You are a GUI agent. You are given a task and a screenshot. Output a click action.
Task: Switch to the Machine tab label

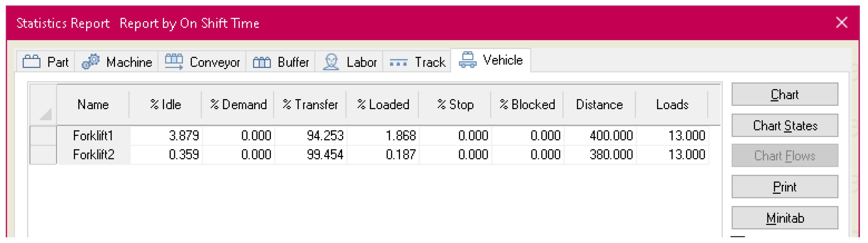pos(129,62)
